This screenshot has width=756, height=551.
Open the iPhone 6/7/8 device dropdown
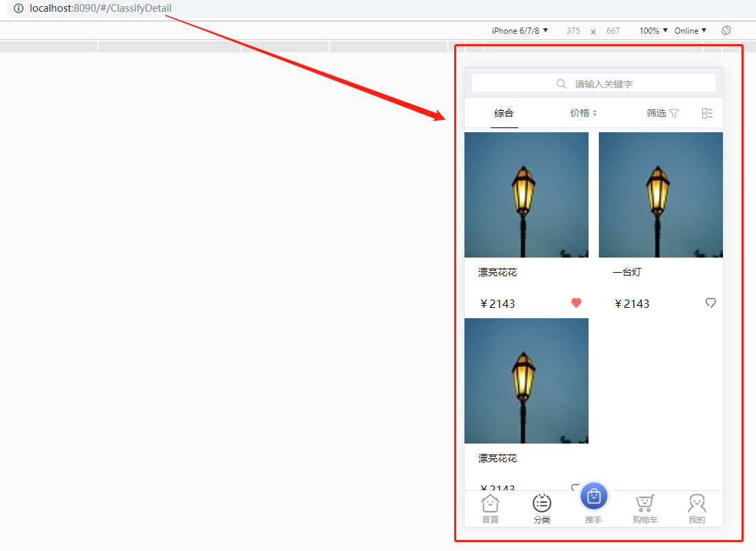tap(520, 31)
